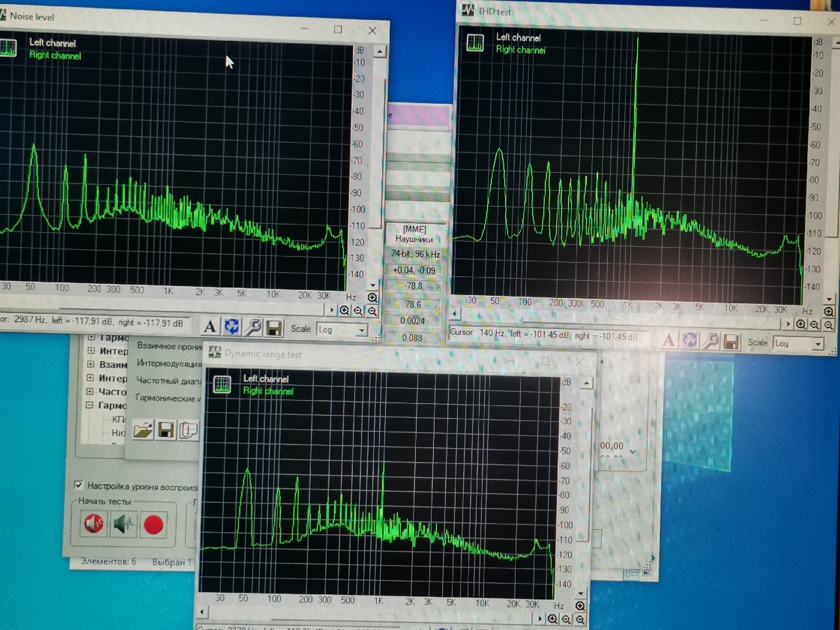Save Noise level graph with floppy icon

(274, 328)
